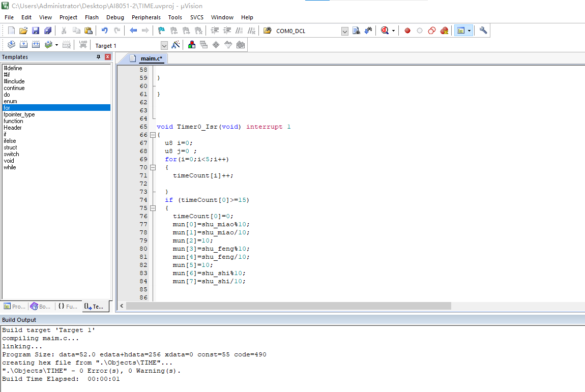Select the #define template

(x=13, y=68)
